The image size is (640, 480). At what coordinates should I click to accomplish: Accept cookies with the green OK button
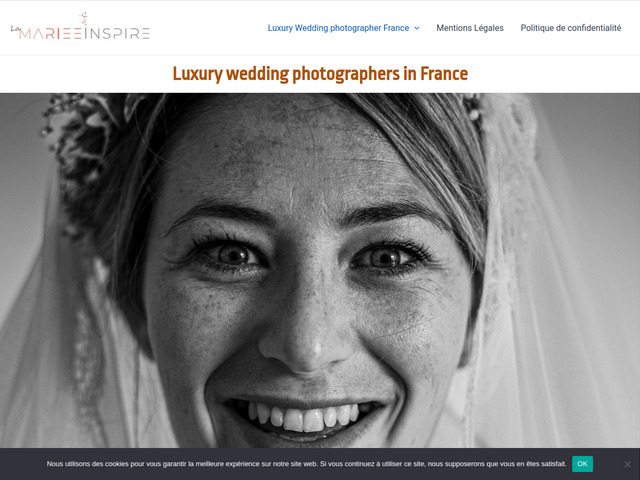click(x=582, y=464)
